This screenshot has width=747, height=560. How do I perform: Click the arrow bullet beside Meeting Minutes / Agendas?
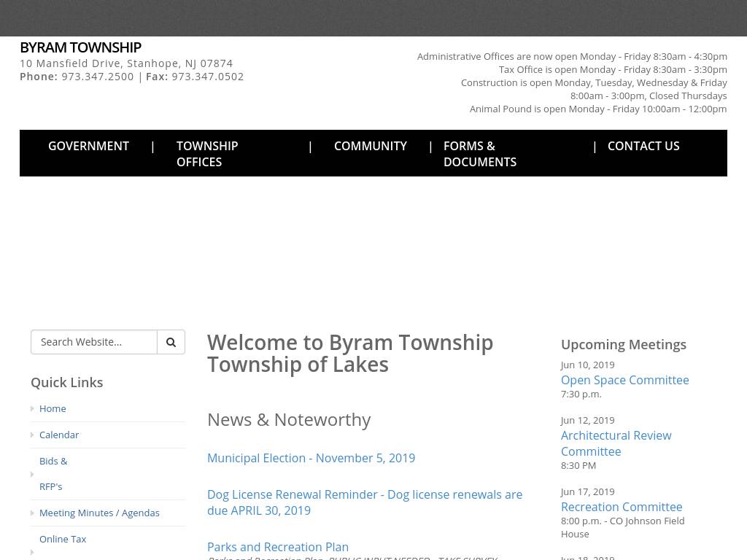pyautogui.click(x=32, y=513)
